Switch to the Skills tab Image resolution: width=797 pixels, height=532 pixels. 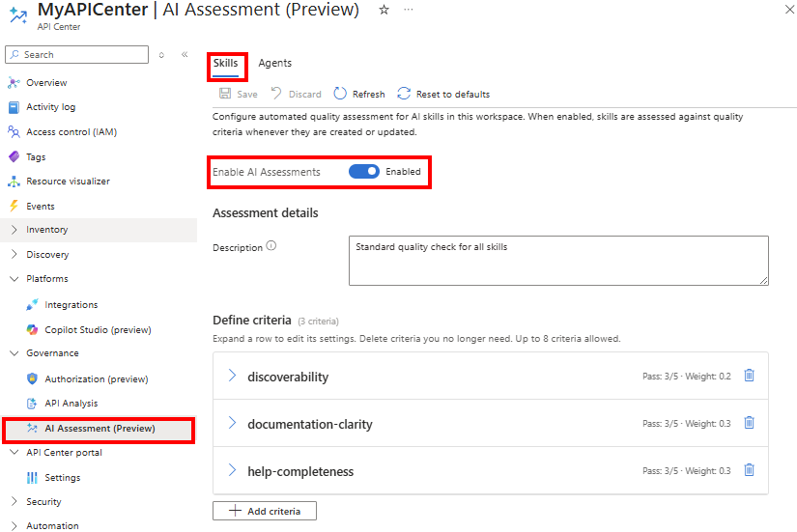[225, 63]
